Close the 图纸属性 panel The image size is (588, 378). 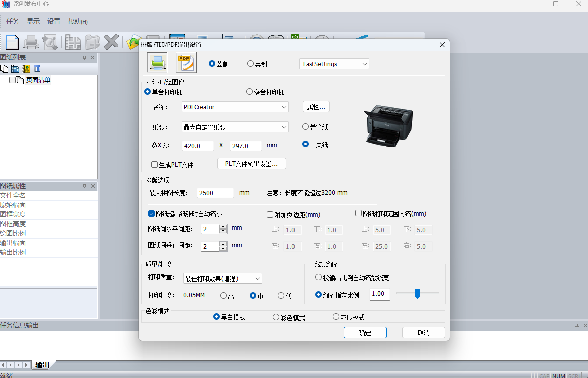[93, 186]
